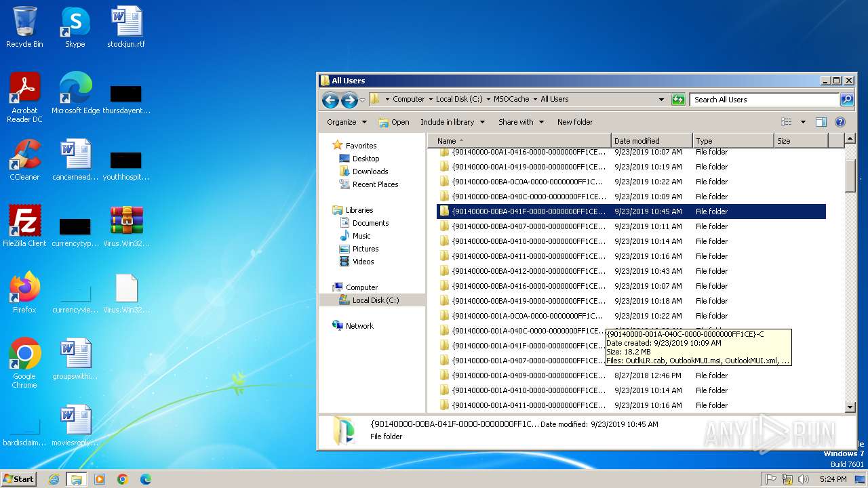The height and width of the screenshot is (488, 868).
Task: Click Local Disk (C:) in the address breadcrumb
Action: tap(459, 100)
